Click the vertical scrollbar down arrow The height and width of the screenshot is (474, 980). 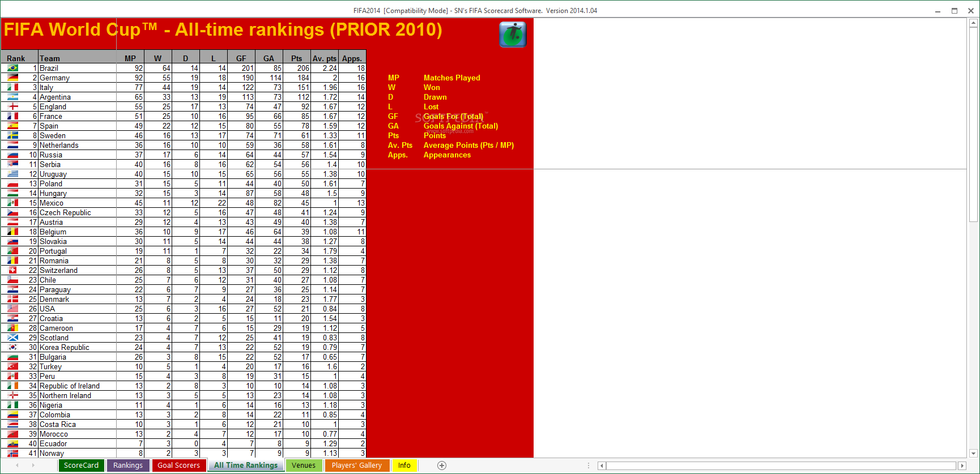973,453
